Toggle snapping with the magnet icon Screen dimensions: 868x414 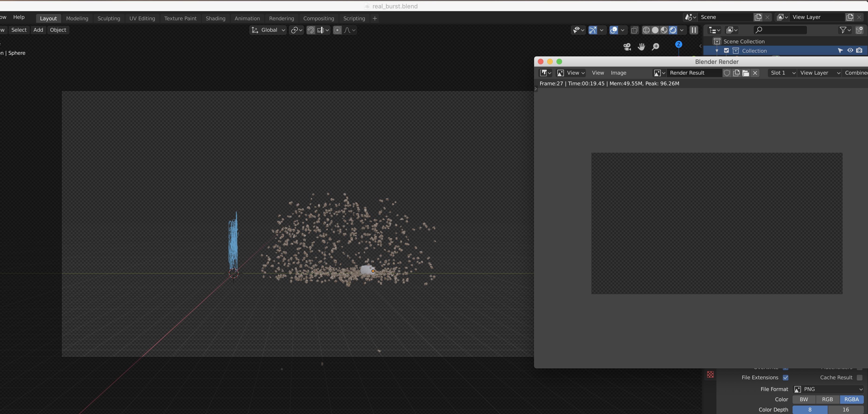[x=311, y=30]
